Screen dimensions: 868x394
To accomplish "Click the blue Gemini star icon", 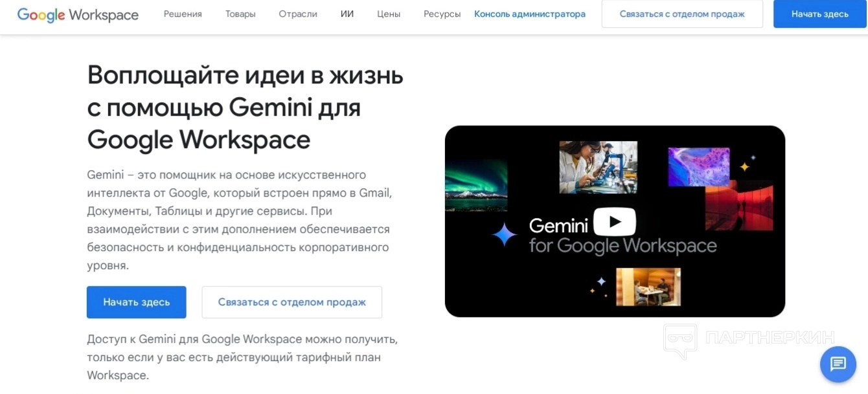I will pyautogui.click(x=505, y=234).
